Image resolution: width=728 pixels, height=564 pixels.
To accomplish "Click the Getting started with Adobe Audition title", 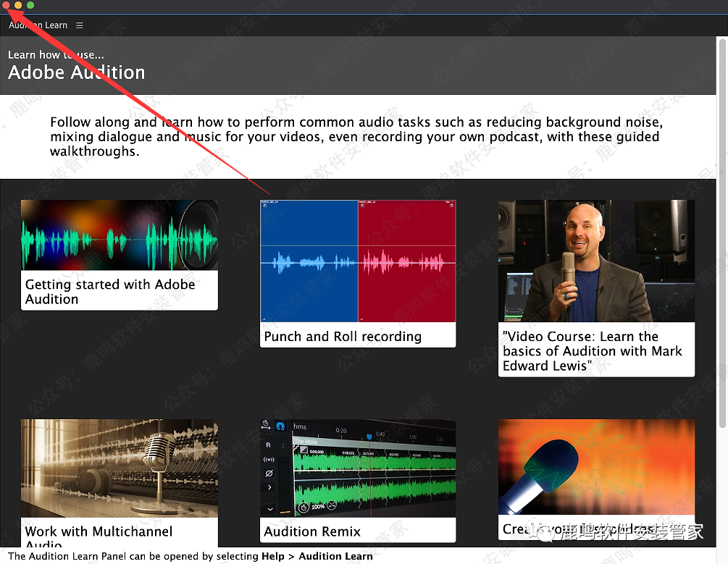I will pos(110,292).
